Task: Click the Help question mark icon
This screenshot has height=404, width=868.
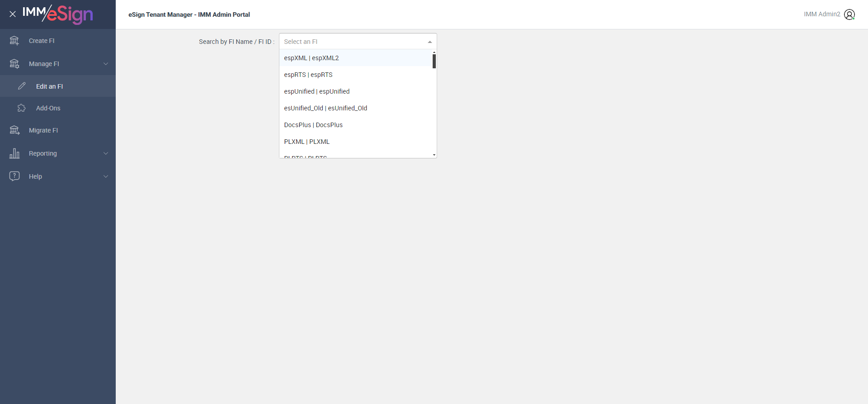Action: pyautogui.click(x=14, y=176)
